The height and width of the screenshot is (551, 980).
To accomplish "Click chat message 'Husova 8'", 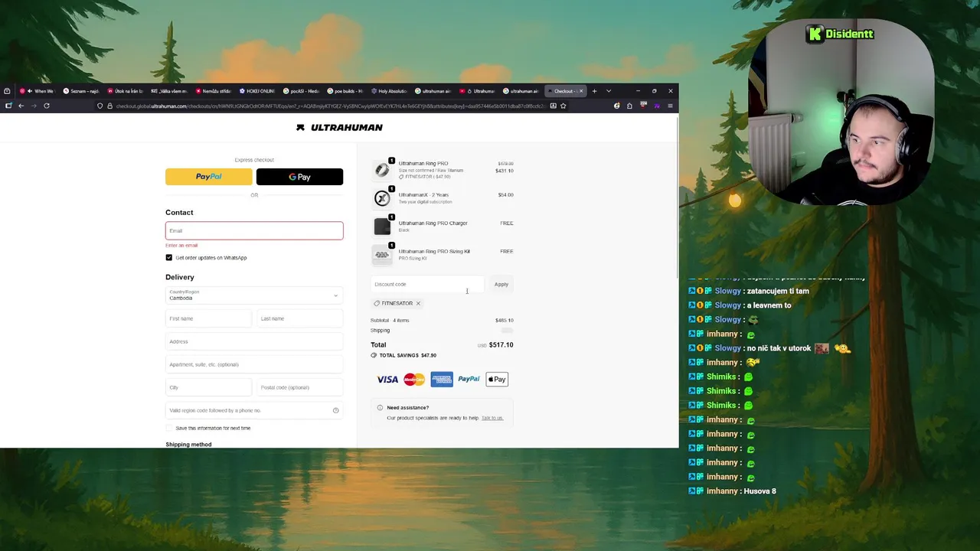I will [759, 491].
